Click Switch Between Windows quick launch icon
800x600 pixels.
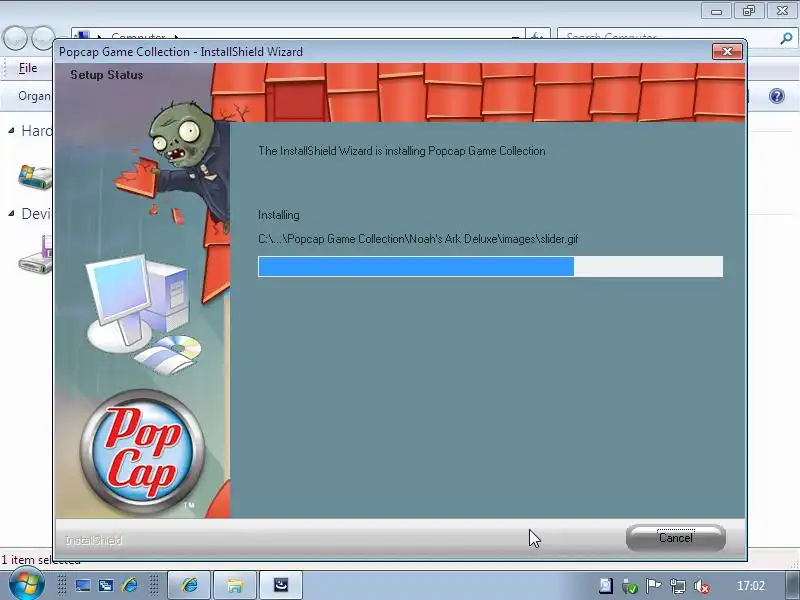pos(106,585)
